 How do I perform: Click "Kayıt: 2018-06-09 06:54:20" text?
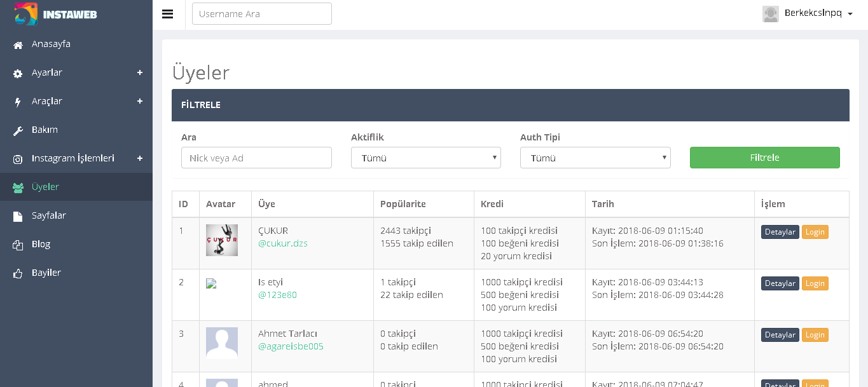click(647, 334)
